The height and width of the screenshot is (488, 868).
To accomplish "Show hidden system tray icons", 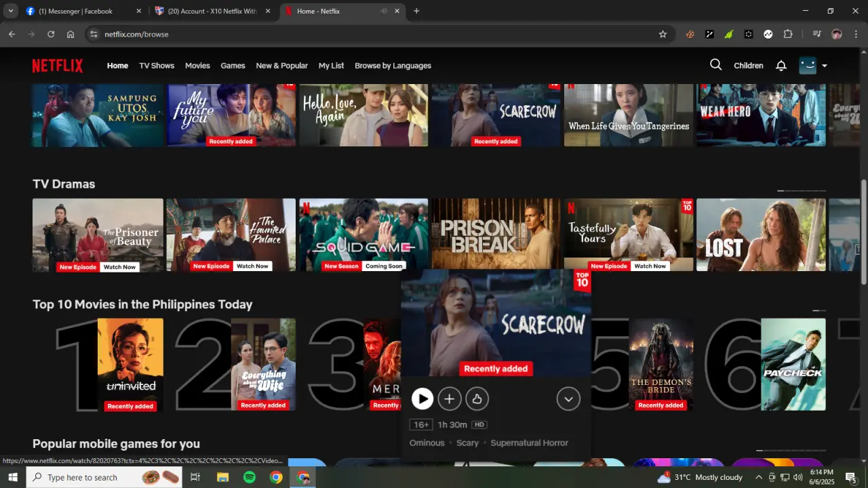I will tap(758, 477).
